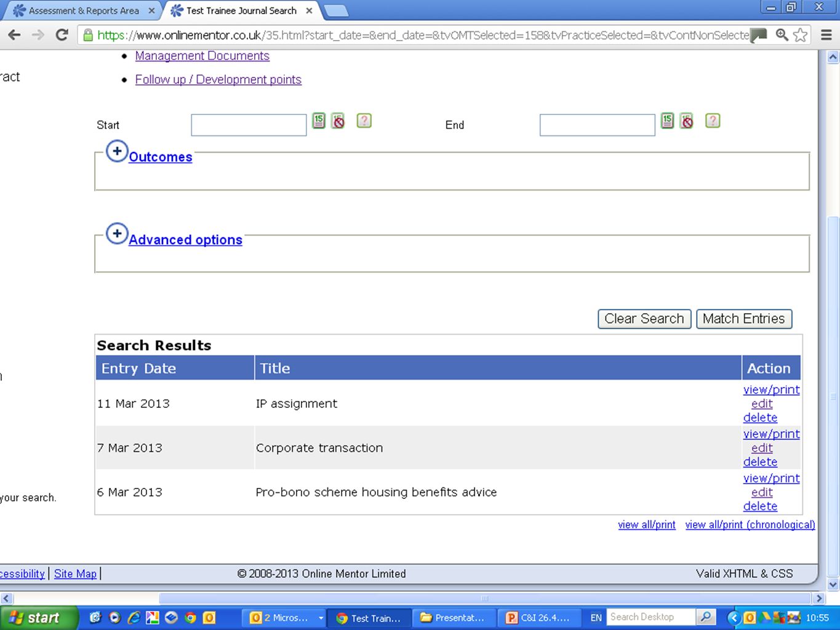Delete the Corporate transaction entry

(760, 462)
